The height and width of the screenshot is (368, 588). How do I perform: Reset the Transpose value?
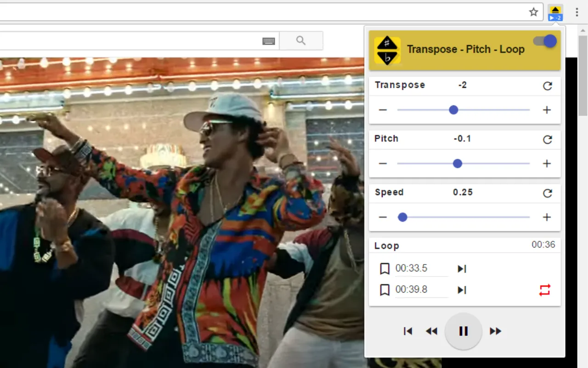(x=548, y=86)
